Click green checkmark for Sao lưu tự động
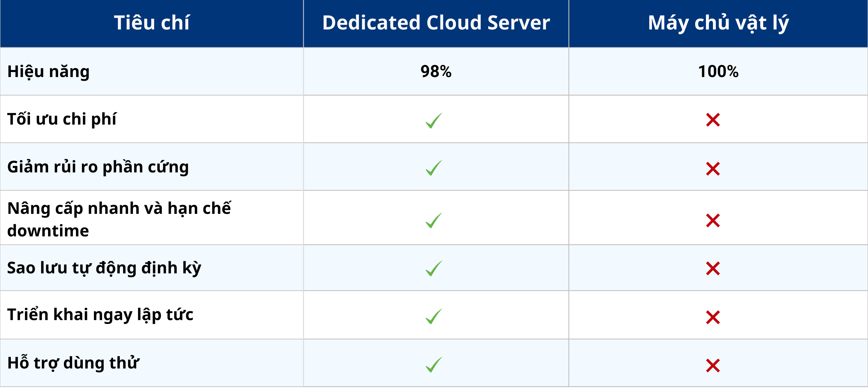 (433, 269)
